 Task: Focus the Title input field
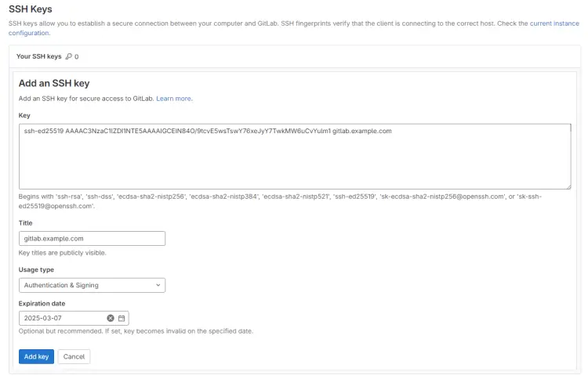click(92, 238)
